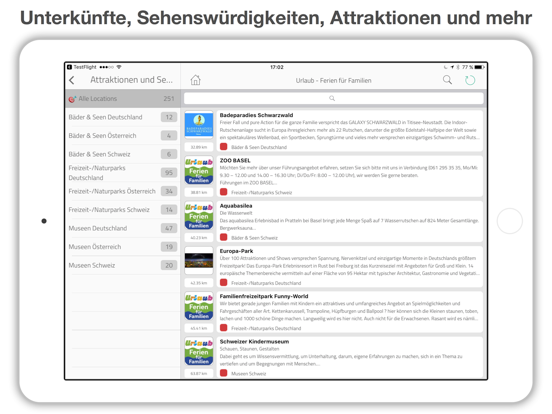Tap the green refresh icon

(x=470, y=80)
